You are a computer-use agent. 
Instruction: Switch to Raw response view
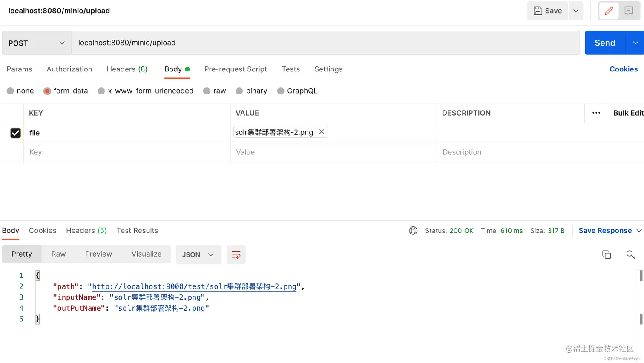pos(58,254)
